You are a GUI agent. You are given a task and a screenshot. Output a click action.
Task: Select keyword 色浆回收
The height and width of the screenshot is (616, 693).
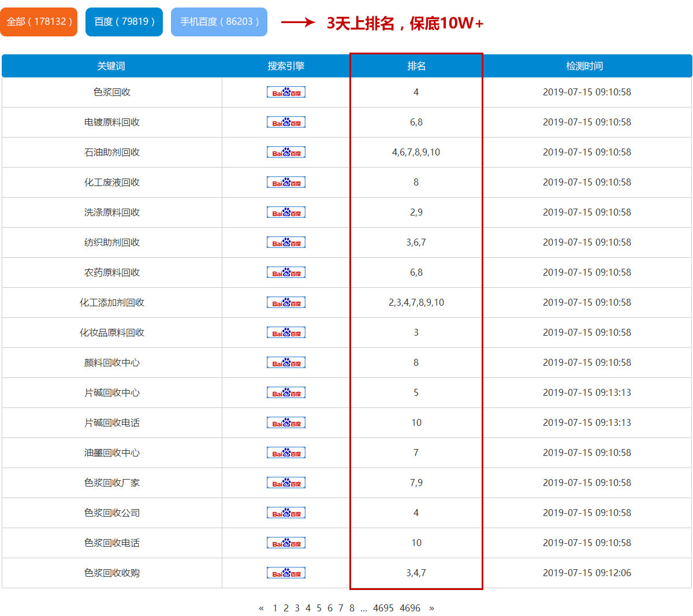[x=112, y=92]
